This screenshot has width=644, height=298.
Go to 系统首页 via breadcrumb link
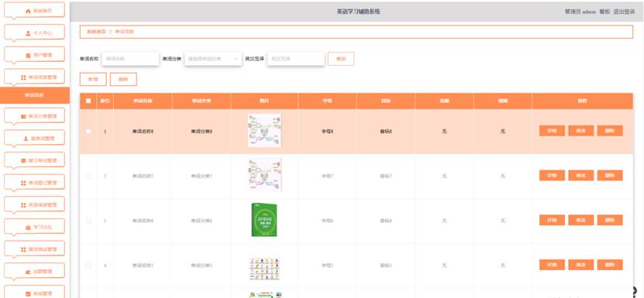[x=96, y=32]
